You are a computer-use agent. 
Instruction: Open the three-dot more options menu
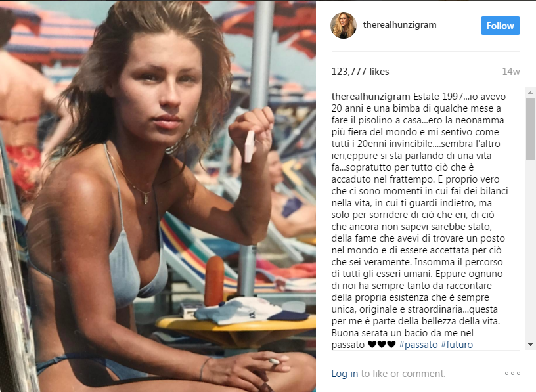(x=512, y=373)
